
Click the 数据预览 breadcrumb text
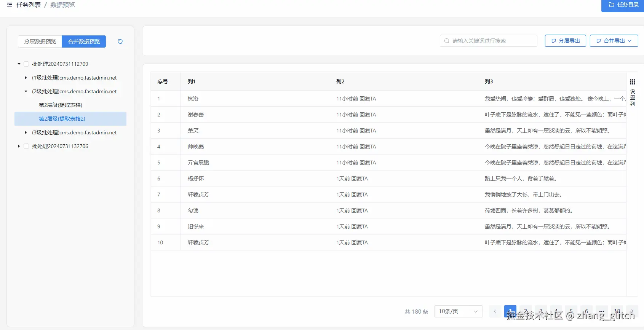click(x=62, y=5)
